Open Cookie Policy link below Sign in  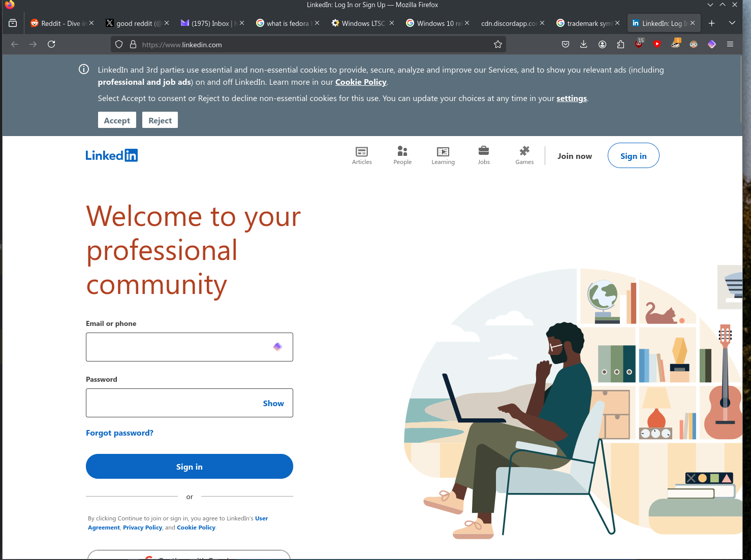pyautogui.click(x=196, y=528)
